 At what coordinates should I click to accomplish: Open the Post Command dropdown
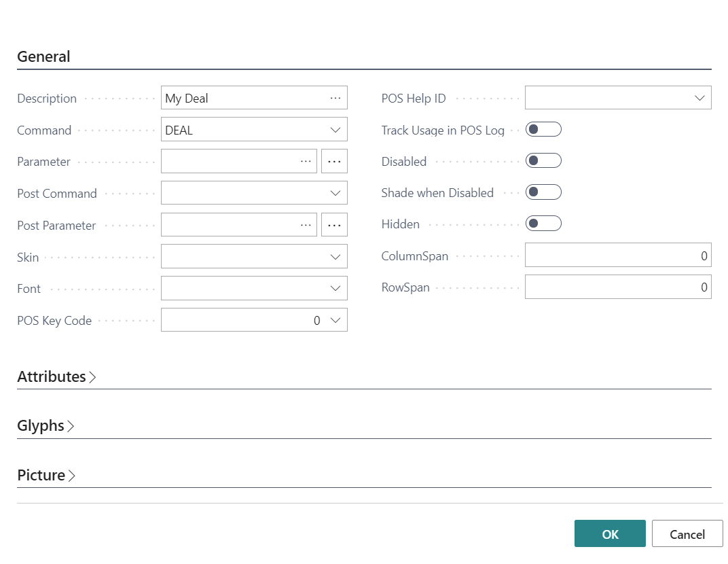point(335,193)
